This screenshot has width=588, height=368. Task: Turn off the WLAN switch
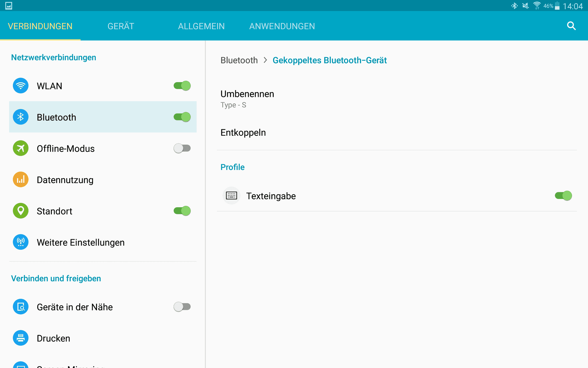pos(182,86)
